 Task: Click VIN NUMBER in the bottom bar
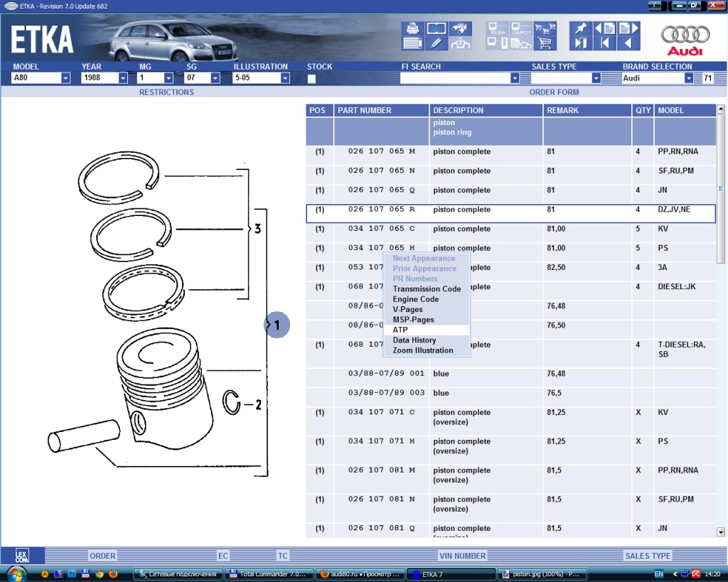[462, 556]
